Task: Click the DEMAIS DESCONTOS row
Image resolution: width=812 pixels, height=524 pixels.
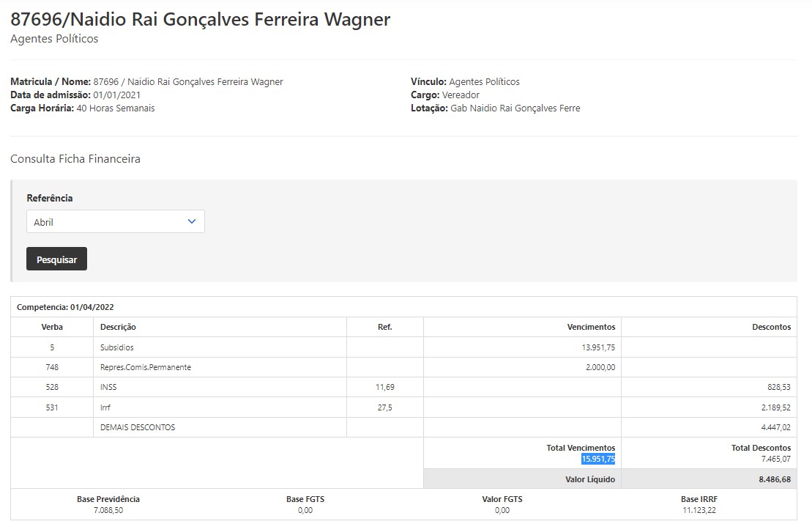Action: (x=138, y=427)
